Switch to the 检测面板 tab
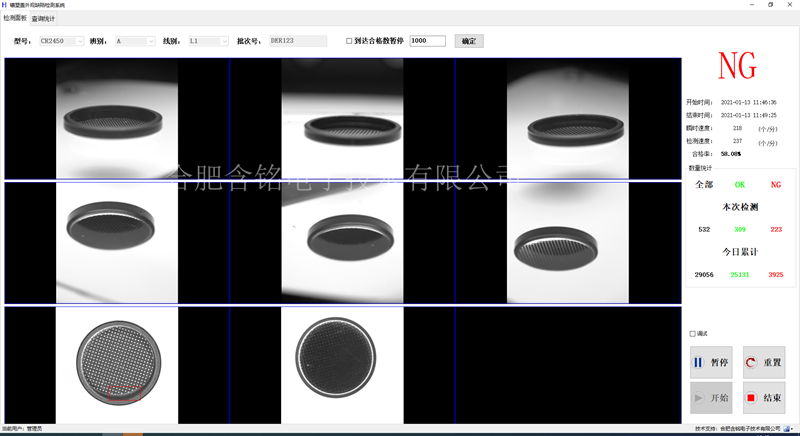The height and width of the screenshot is (436, 800). (x=16, y=18)
